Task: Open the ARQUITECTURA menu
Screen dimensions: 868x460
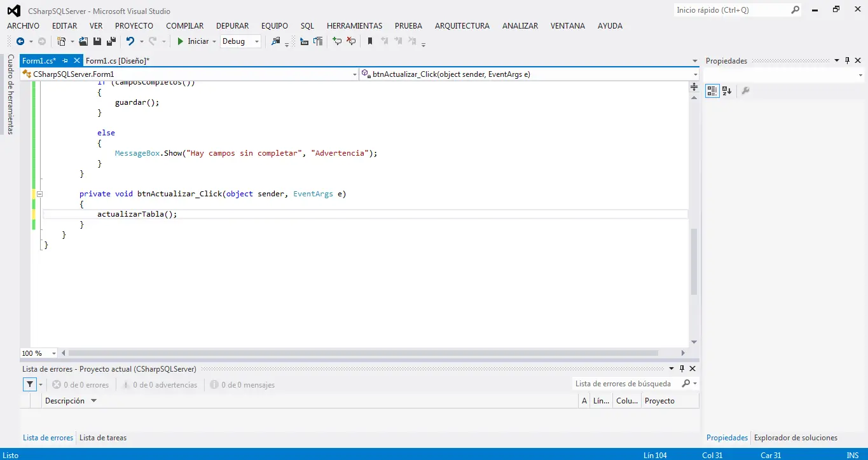Action: (462, 26)
